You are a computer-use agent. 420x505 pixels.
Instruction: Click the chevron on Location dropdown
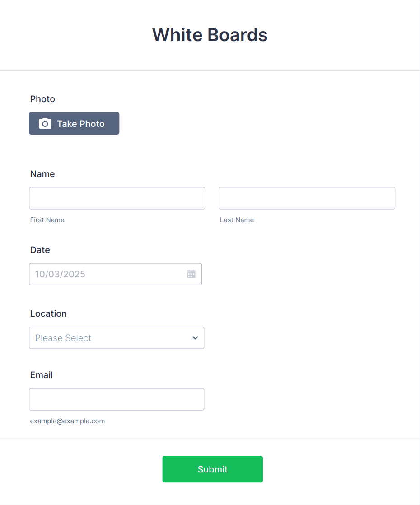point(195,338)
